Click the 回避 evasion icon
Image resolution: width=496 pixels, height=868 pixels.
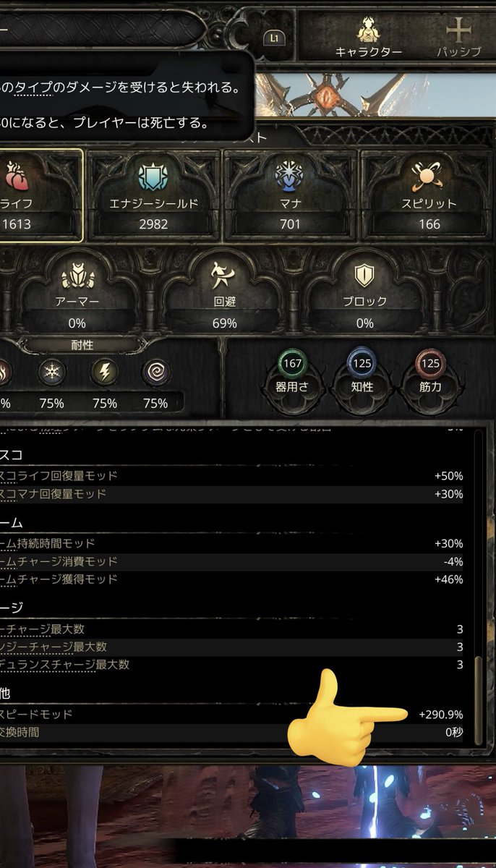click(225, 276)
